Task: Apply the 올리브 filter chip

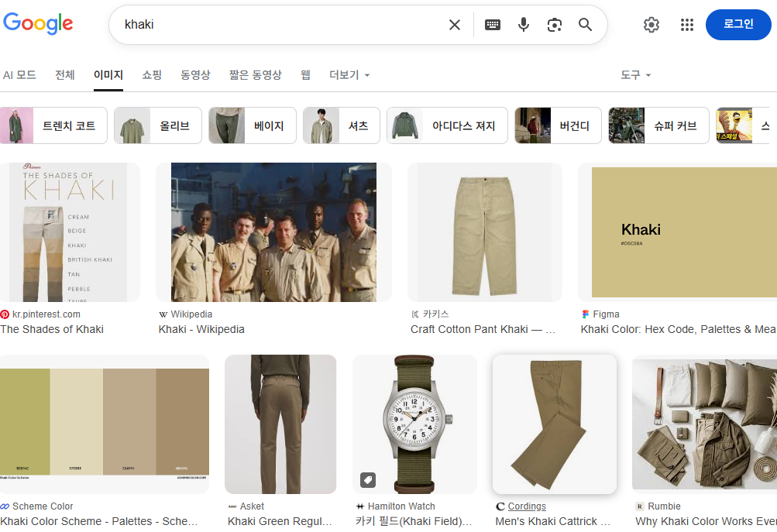Action: click(158, 125)
